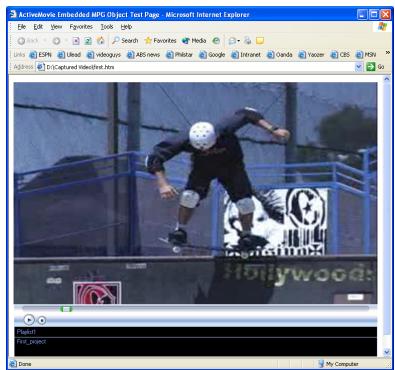The height and width of the screenshot is (370, 395).
Task: Refresh the page with Refresh icon
Action: [x=88, y=41]
